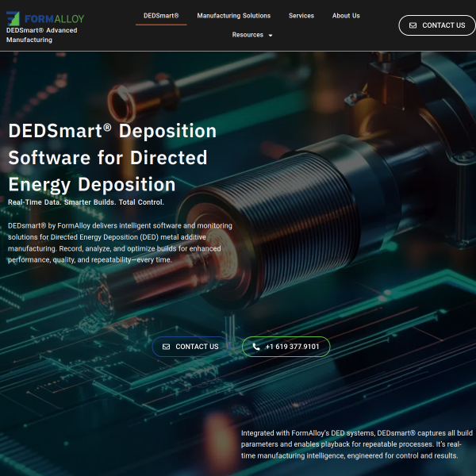The width and height of the screenshot is (476, 476).
Task: Expand the Resources dropdown arrow
Action: (271, 35)
